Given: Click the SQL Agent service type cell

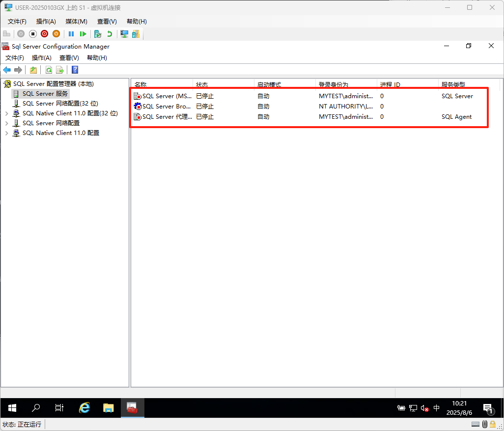Looking at the screenshot, I should (x=456, y=116).
